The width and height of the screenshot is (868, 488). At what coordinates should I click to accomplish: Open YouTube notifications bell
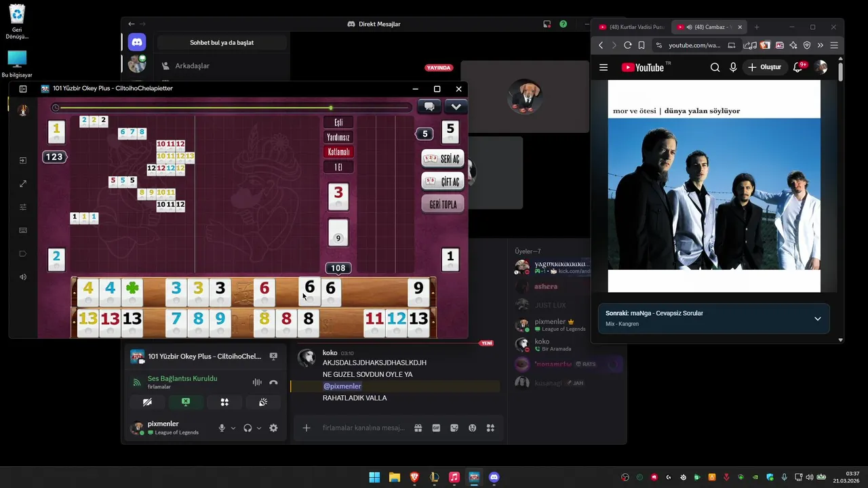coord(798,67)
